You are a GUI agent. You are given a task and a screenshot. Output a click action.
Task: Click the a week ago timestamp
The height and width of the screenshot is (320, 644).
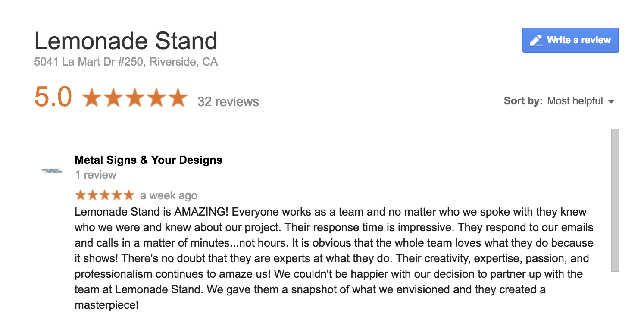169,195
